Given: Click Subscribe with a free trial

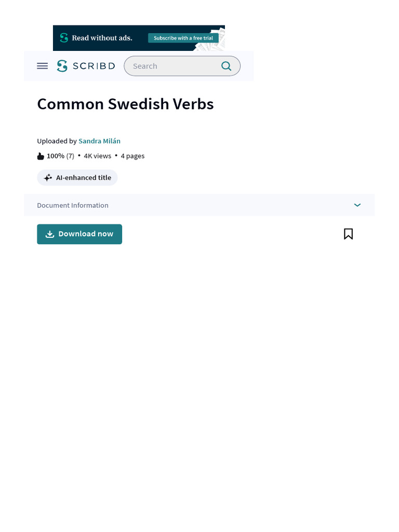Looking at the screenshot, I should (x=183, y=38).
